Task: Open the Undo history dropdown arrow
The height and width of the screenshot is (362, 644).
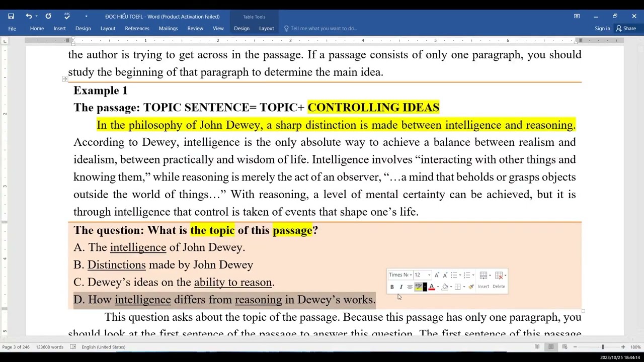Action: pos(36,16)
